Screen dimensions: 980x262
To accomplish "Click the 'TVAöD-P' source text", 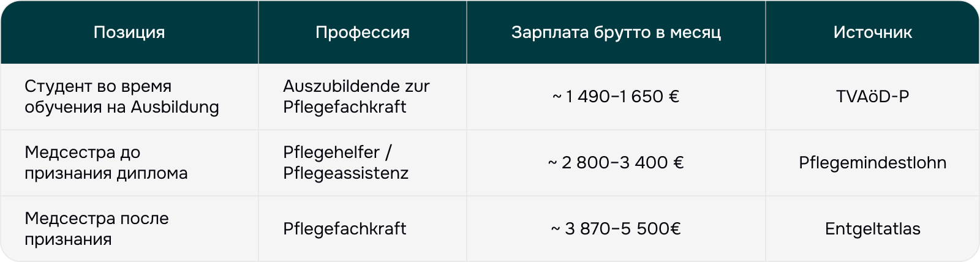I will click(873, 97).
